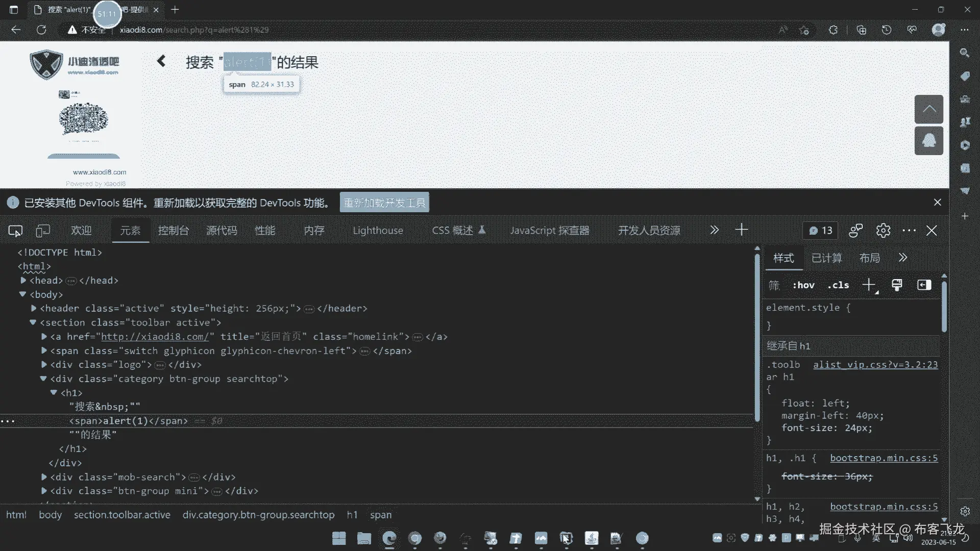Show more DevTools tabs chevron

pyautogui.click(x=714, y=230)
